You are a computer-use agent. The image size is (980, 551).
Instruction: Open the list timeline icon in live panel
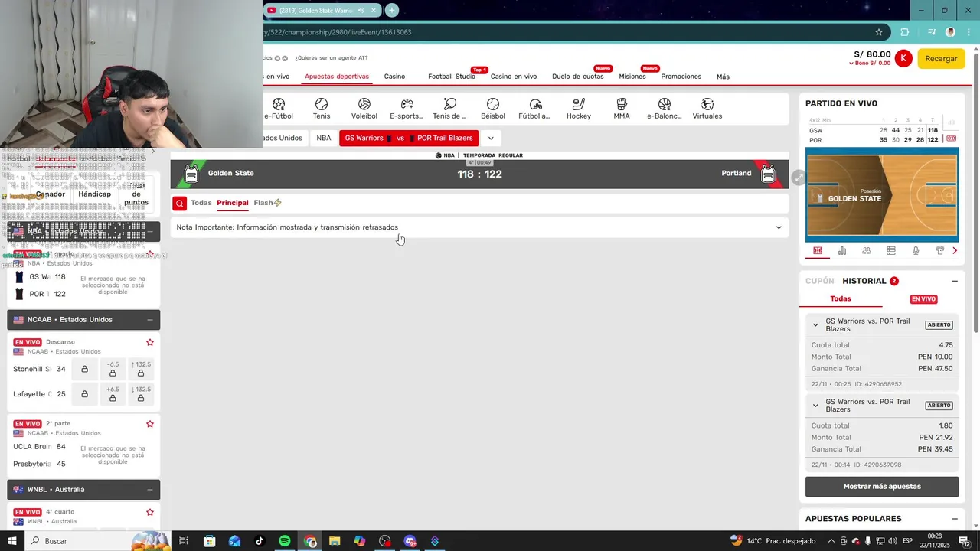pyautogui.click(x=891, y=250)
